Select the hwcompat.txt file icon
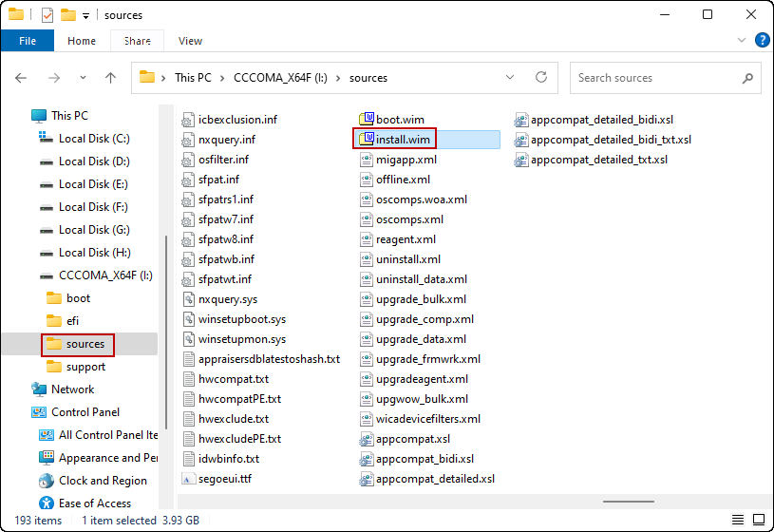The image size is (774, 532). click(188, 379)
